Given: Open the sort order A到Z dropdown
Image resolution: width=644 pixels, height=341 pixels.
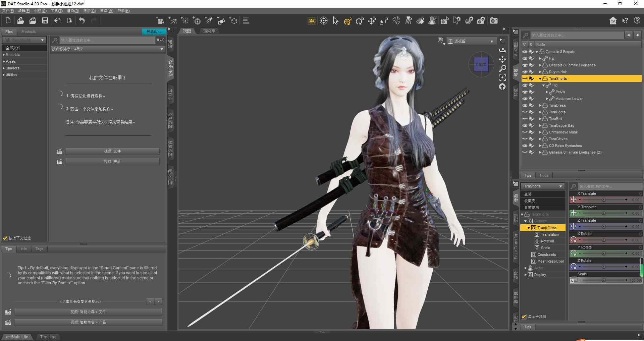Looking at the screenshot, I should pyautogui.click(x=107, y=49).
